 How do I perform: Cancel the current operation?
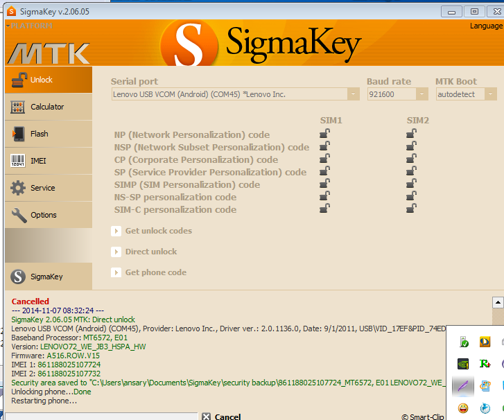pos(221,417)
